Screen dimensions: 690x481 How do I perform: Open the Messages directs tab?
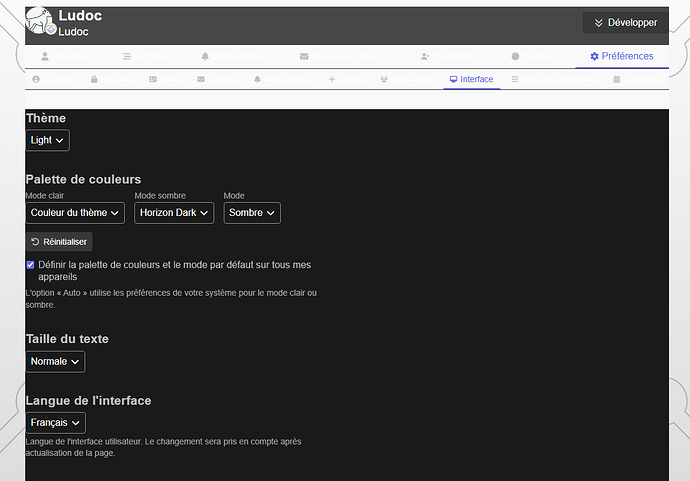[343, 56]
